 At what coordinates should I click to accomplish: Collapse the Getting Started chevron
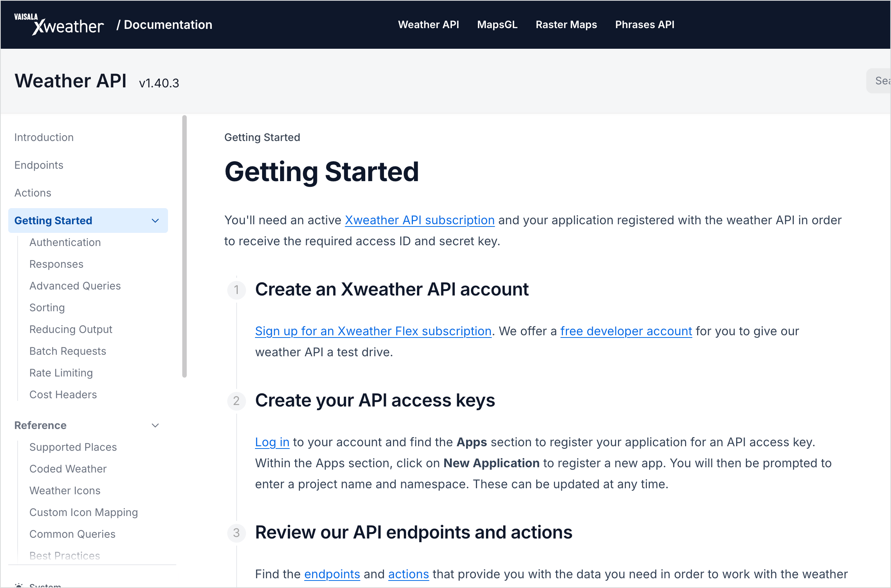pyautogui.click(x=155, y=220)
